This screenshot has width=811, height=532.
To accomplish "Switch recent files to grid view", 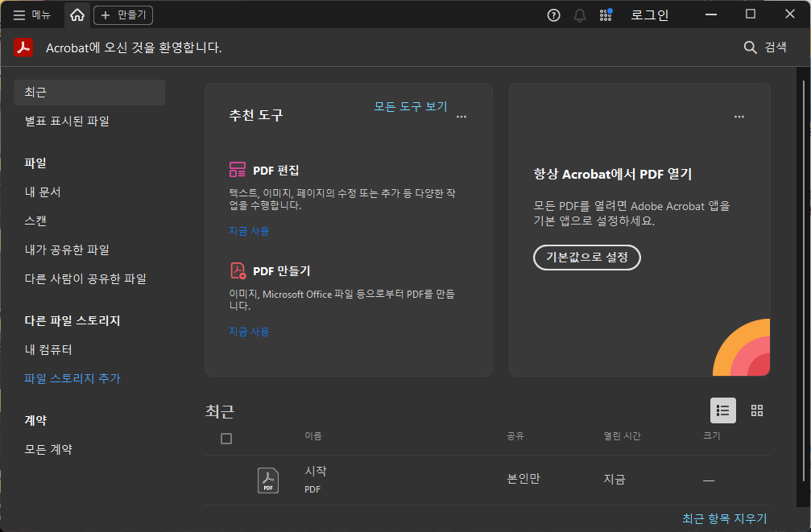I will [756, 410].
